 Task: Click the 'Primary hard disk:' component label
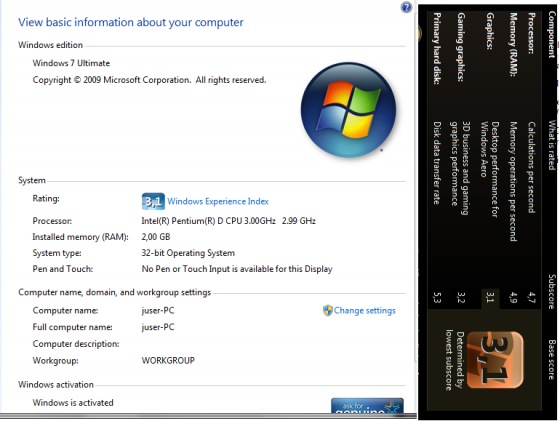pos(437,48)
